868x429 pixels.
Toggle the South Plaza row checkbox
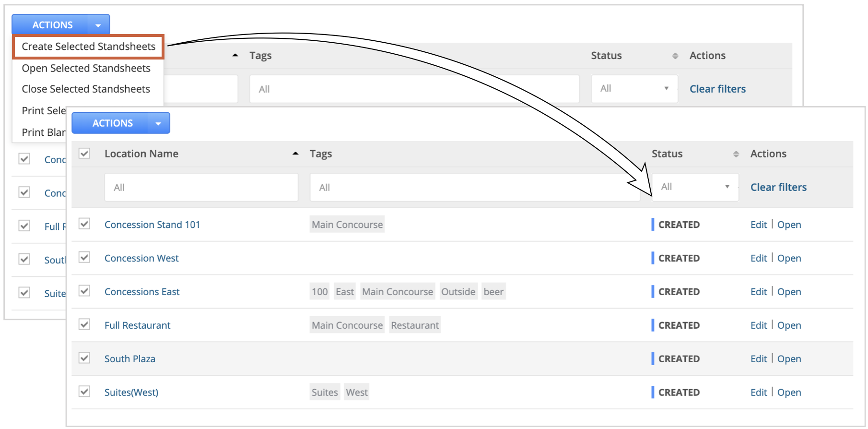(x=84, y=358)
